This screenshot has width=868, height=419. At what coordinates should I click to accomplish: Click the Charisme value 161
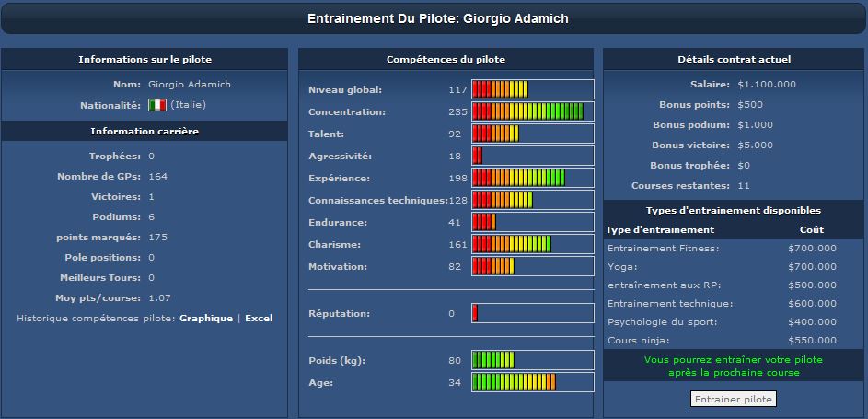point(457,245)
